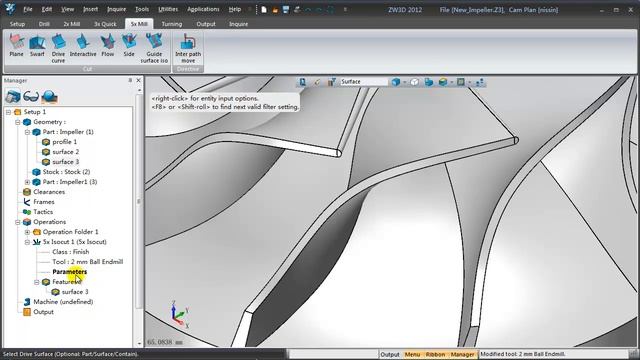Toggle Ribbon in the status bar
This screenshot has width=640, height=360.
(x=435, y=354)
